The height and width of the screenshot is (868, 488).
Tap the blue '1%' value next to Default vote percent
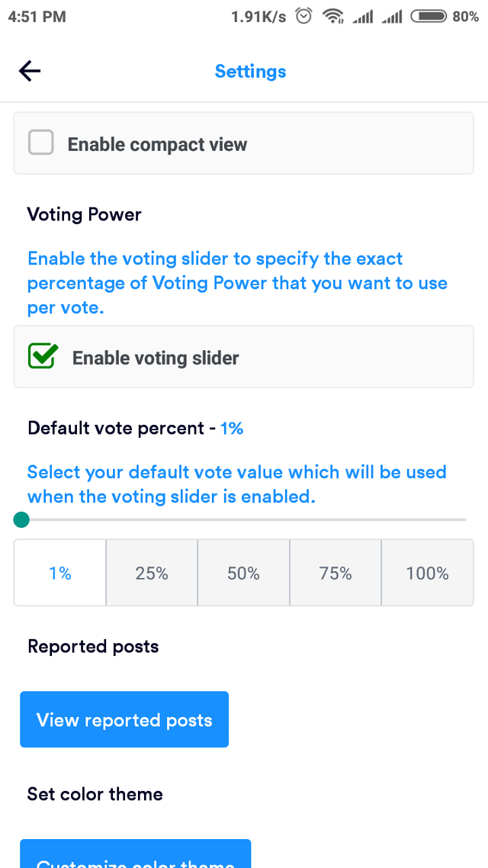click(231, 428)
